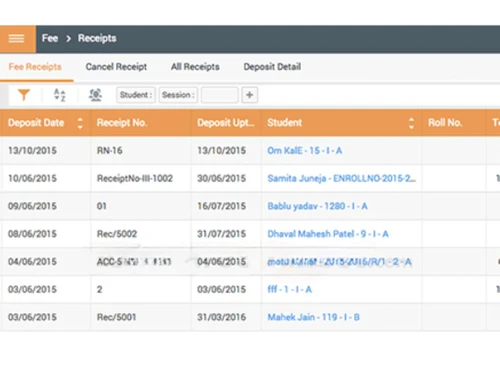Screen dimensions: 500x375
Task: Sort by the Deposit Date arrows
Action: 80,123
